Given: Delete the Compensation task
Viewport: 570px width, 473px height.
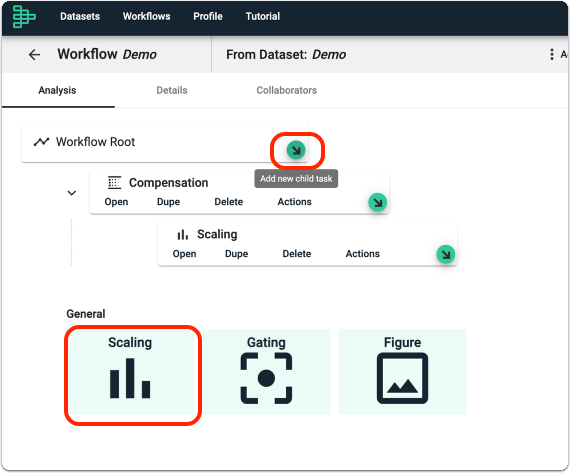Looking at the screenshot, I should [229, 202].
